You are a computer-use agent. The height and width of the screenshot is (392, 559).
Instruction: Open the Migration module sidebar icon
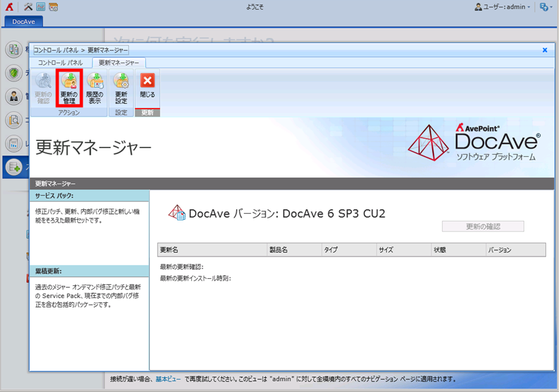coord(14,49)
